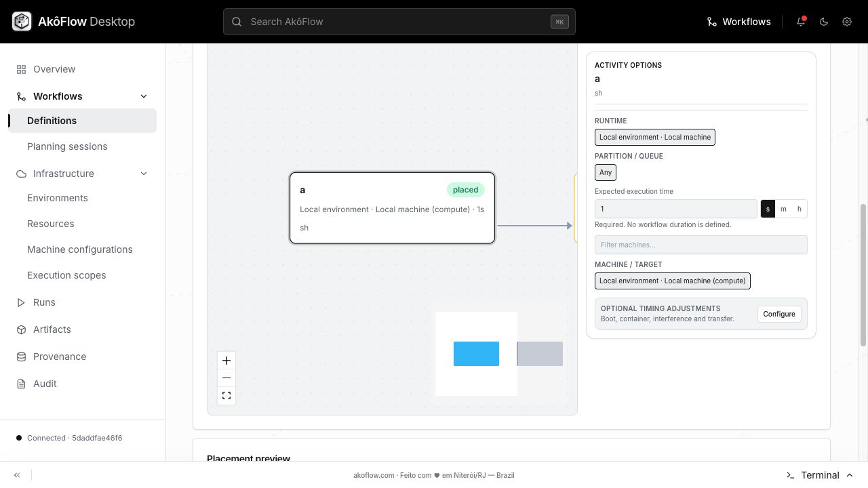Click Configure timing adjustments button
868x488 pixels.
point(779,314)
